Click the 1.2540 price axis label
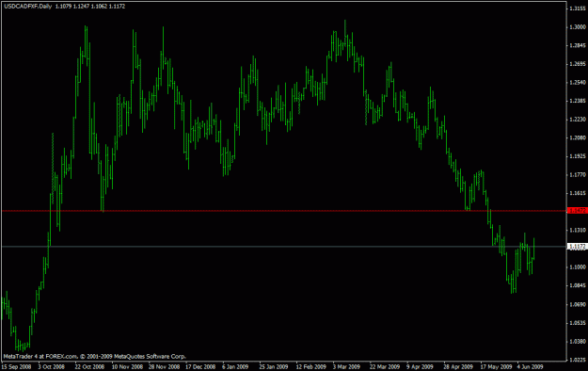This screenshot has height=371, width=588. point(579,82)
